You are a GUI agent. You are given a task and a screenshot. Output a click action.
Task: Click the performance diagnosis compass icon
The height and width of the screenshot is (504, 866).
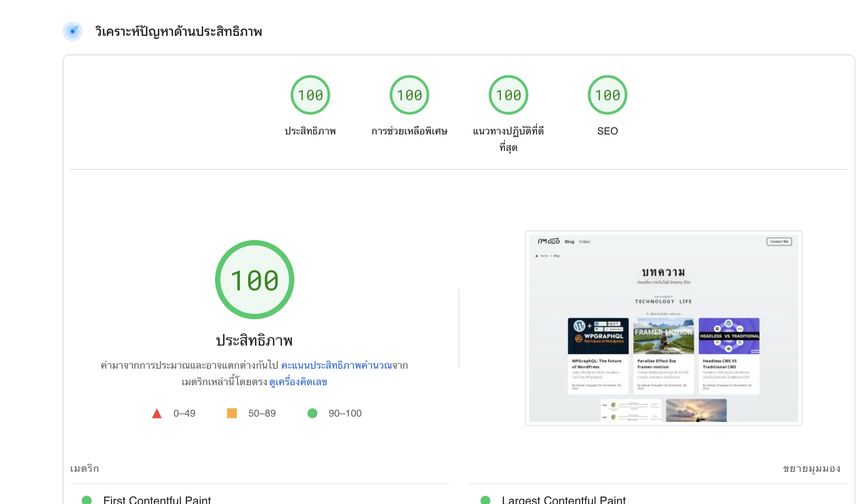73,31
